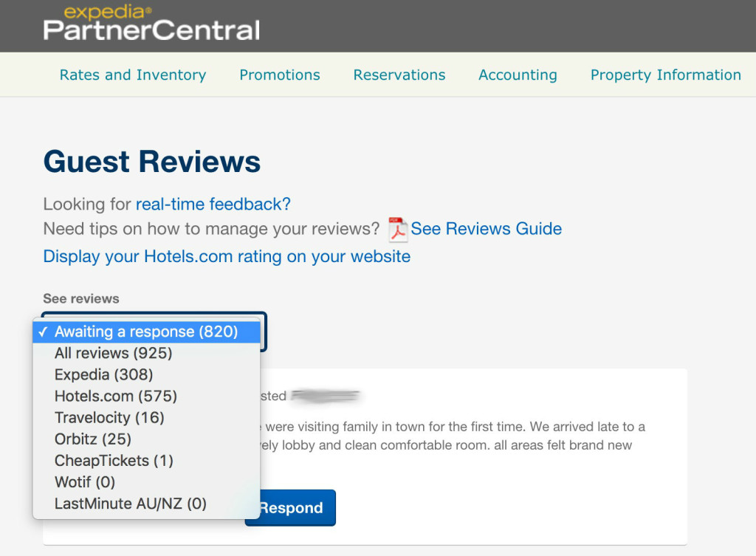Follow the real-time feedback link
This screenshot has height=556, width=756.
pos(213,204)
